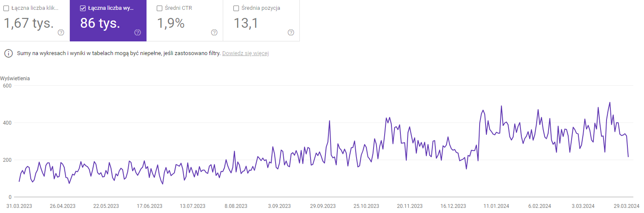
Task: Tick the Średni CTR checkbox
Action: [160, 8]
